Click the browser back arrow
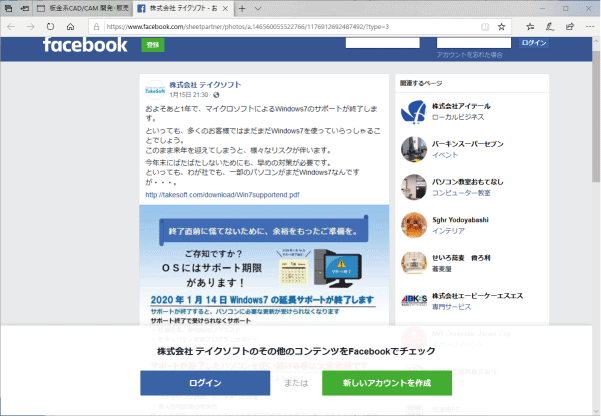 coord(12,26)
